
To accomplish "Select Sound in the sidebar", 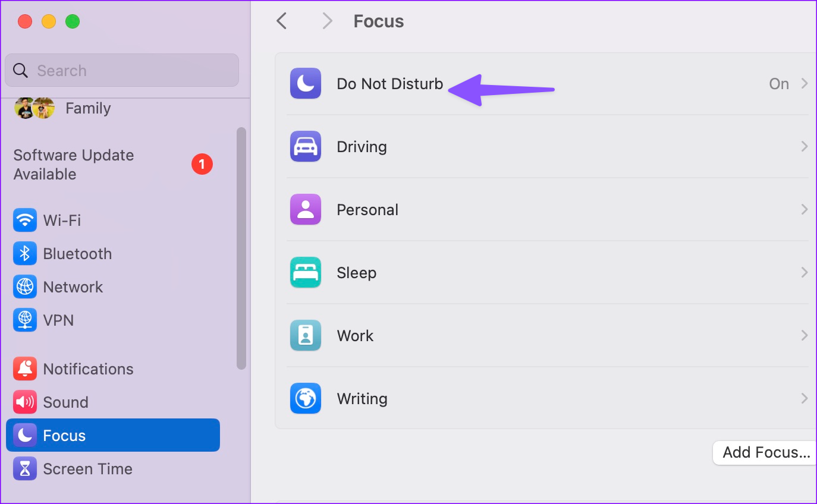I will coord(65,402).
